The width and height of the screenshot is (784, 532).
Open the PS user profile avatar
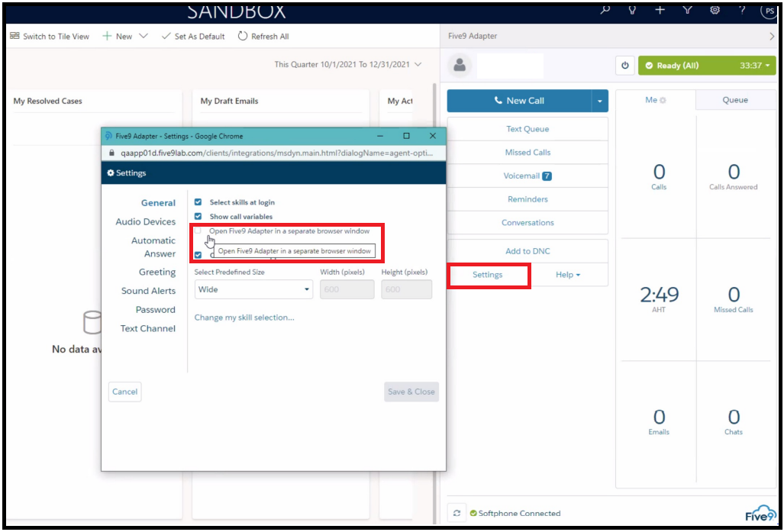[x=769, y=11]
